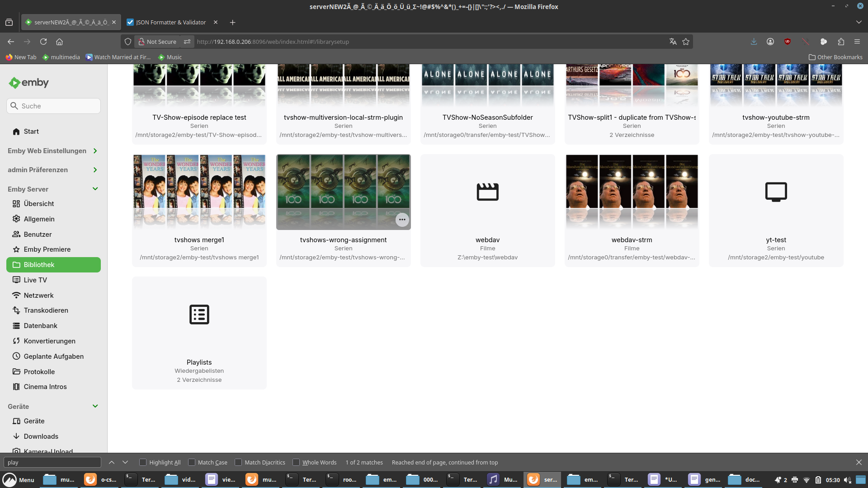This screenshot has width=868, height=488.
Task: Collapse Emby Server section chevron
Action: click(95, 189)
